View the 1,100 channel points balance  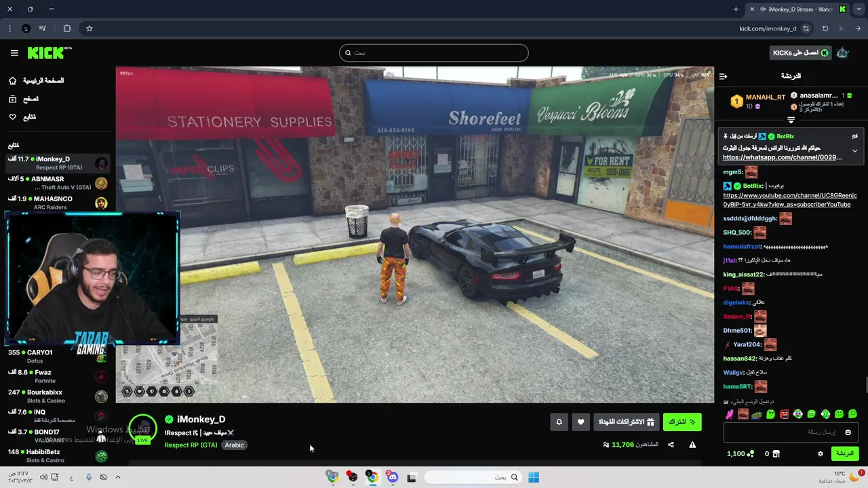(740, 453)
